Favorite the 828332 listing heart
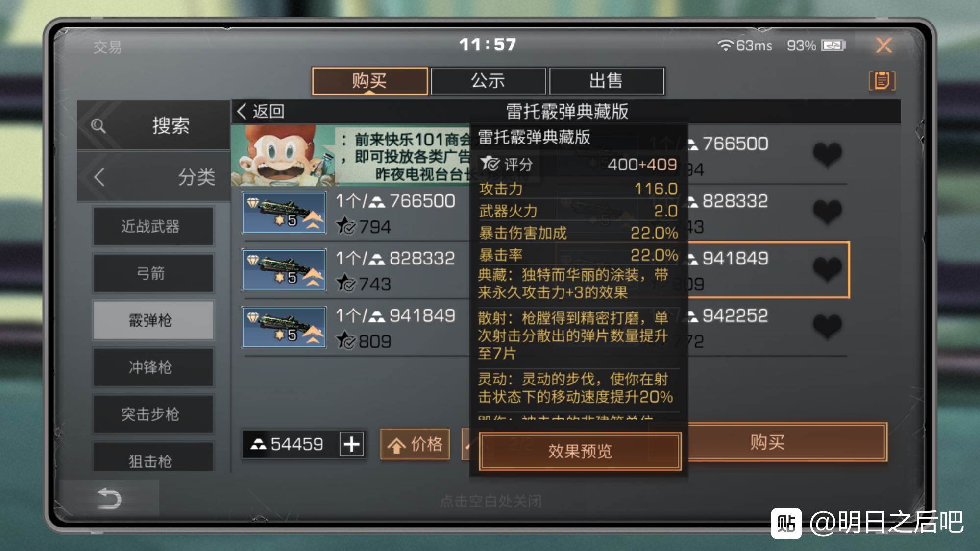Viewport: 980px width, 551px height. pyautogui.click(x=827, y=212)
